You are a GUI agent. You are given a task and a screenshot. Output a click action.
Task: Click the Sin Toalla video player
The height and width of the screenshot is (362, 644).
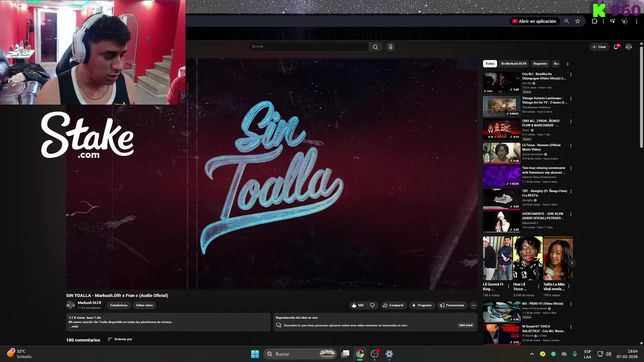coord(272,174)
